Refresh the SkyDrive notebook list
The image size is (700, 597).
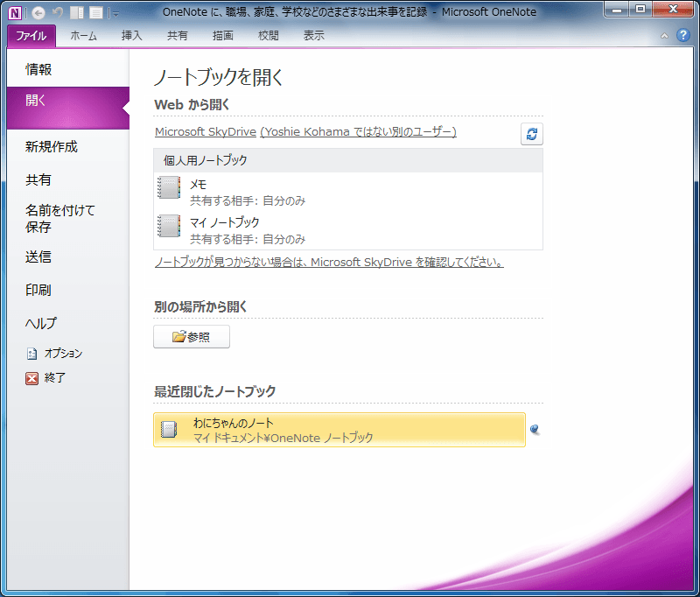pos(532,134)
